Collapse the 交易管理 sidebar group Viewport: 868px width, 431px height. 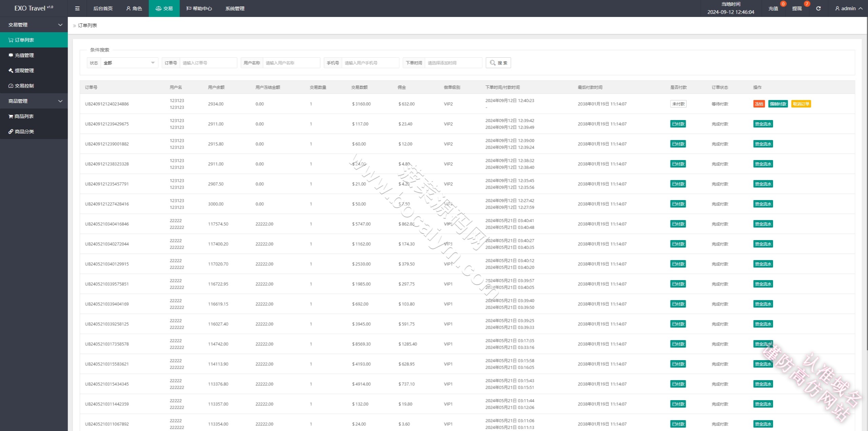[x=34, y=25]
